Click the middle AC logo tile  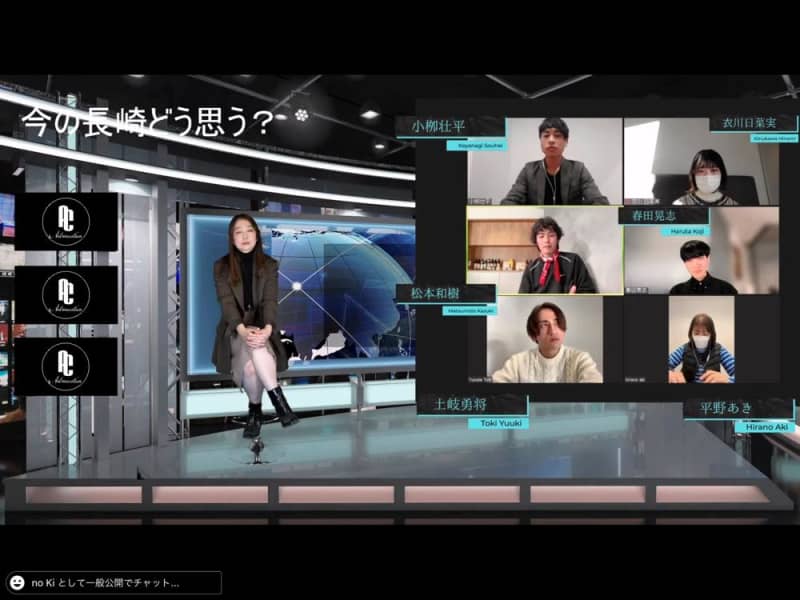(66, 295)
